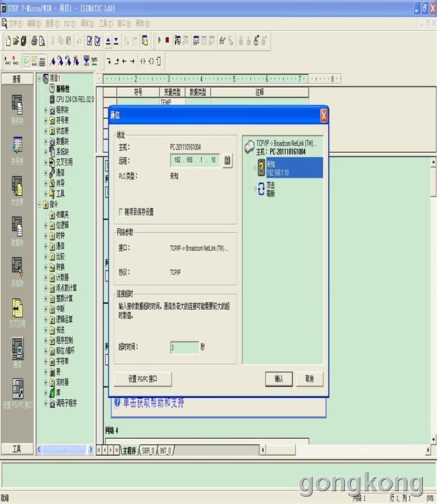Screen dimensions: 437x504
Task: Click the Insert box ladder icon
Action: [x=159, y=61]
